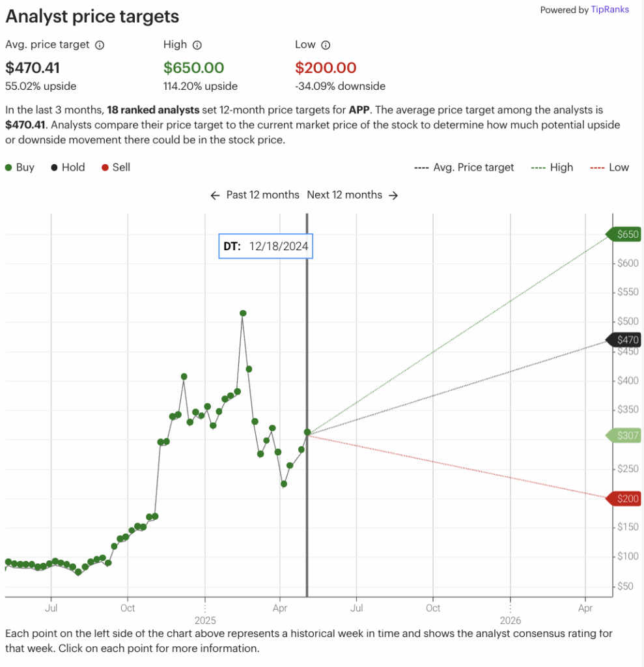Toggle the Avg. Price target legend line
Viewport: 644px width, 667px height.
(x=464, y=167)
